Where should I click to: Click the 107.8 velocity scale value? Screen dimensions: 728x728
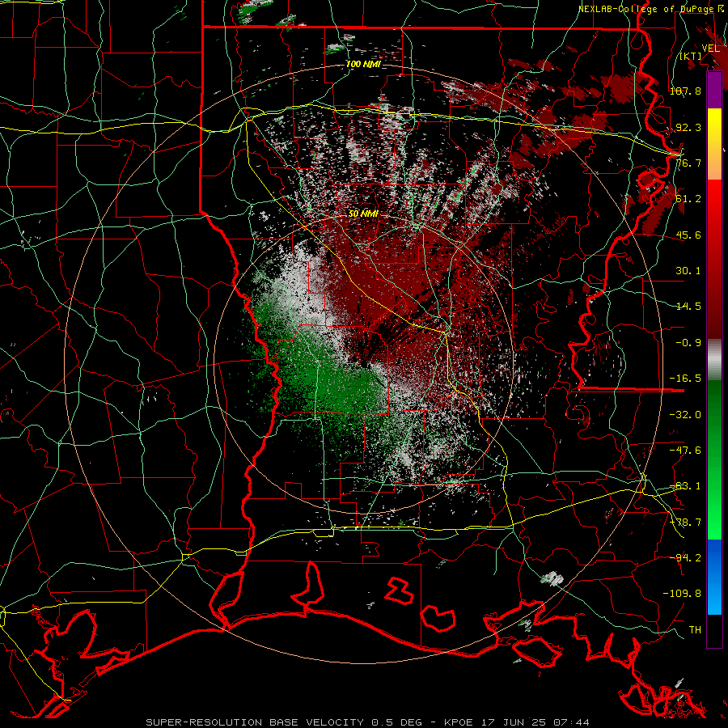685,91
